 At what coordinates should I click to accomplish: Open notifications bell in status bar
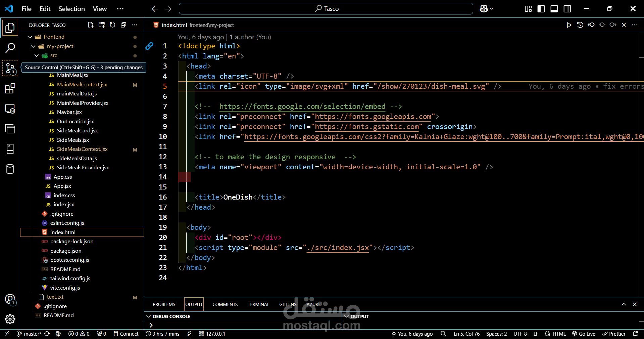pyautogui.click(x=635, y=334)
